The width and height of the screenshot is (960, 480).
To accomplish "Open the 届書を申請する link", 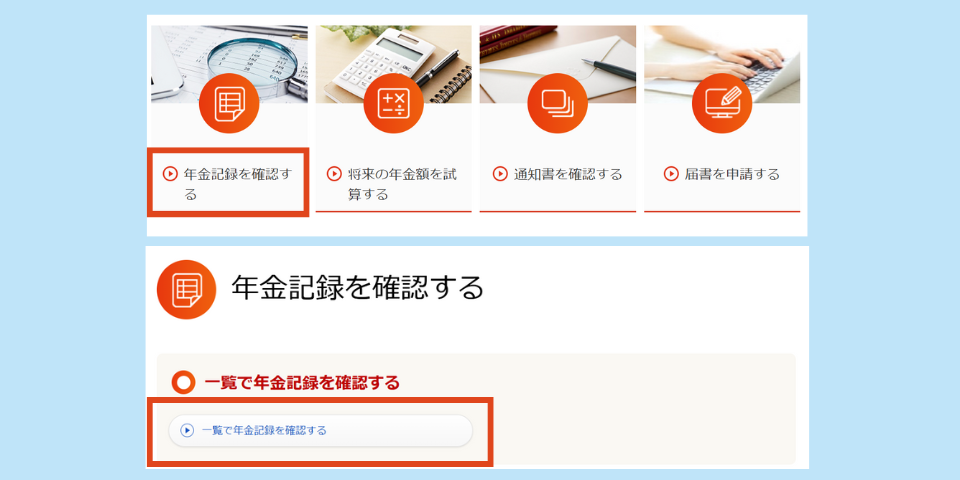I will pos(722,174).
